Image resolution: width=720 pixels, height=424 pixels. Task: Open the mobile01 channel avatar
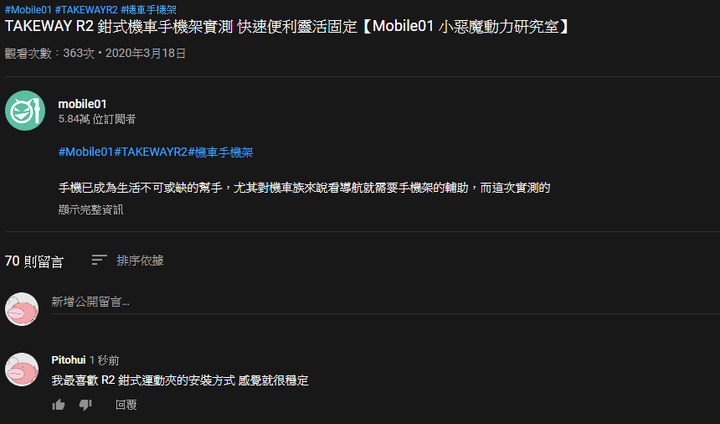pyautogui.click(x=25, y=110)
